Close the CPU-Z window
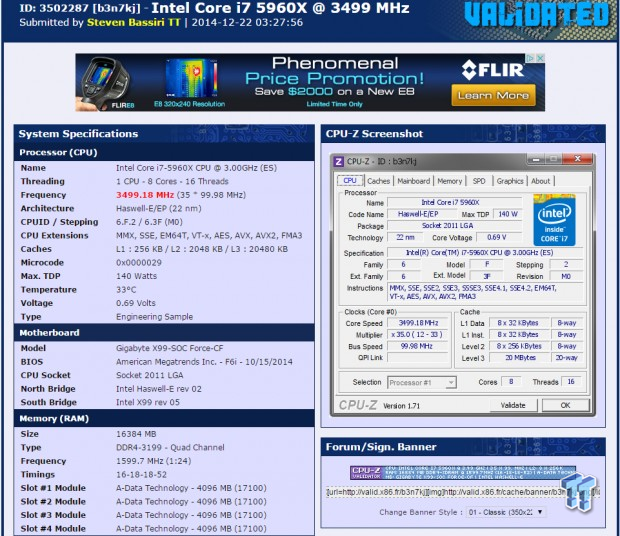The image size is (620, 536). pos(577,159)
